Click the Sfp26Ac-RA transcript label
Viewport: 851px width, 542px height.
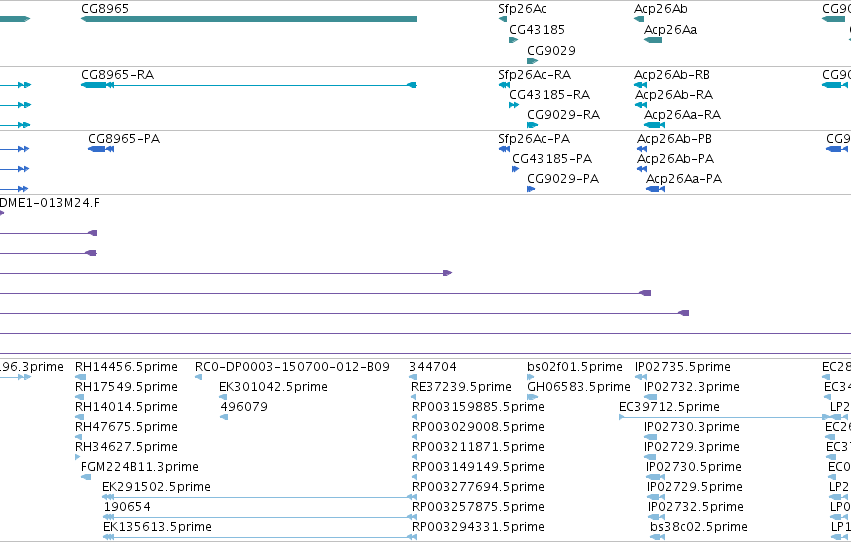pyautogui.click(x=535, y=75)
